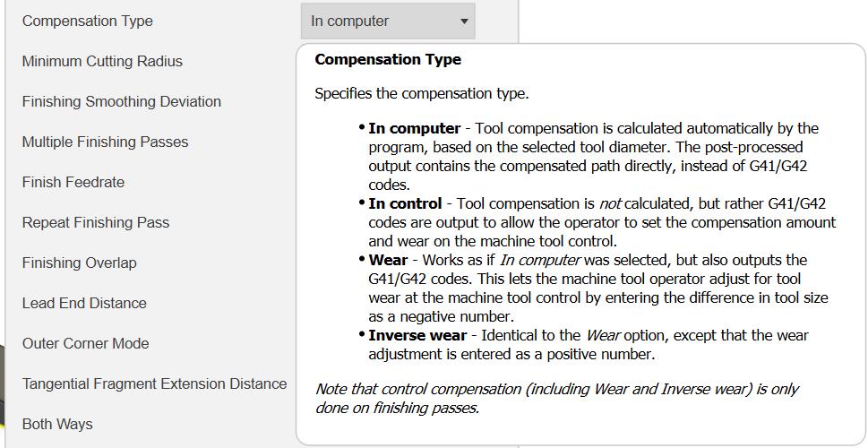Click the Lead End Distance parameter label

tap(84, 303)
